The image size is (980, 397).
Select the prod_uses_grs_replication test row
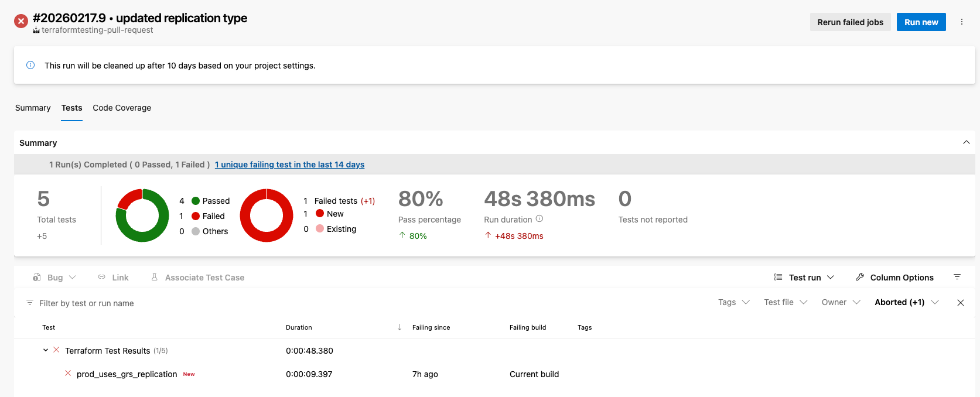click(494, 374)
